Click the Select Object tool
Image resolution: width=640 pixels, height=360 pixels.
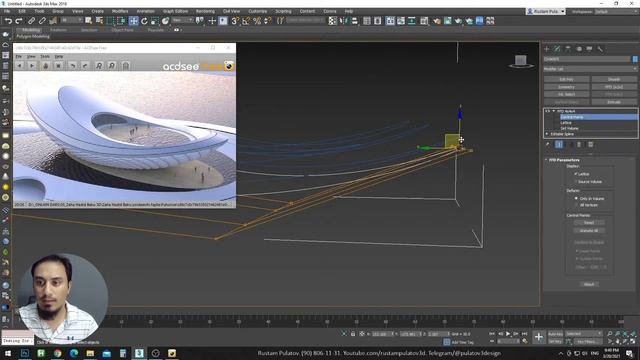click(x=89, y=20)
